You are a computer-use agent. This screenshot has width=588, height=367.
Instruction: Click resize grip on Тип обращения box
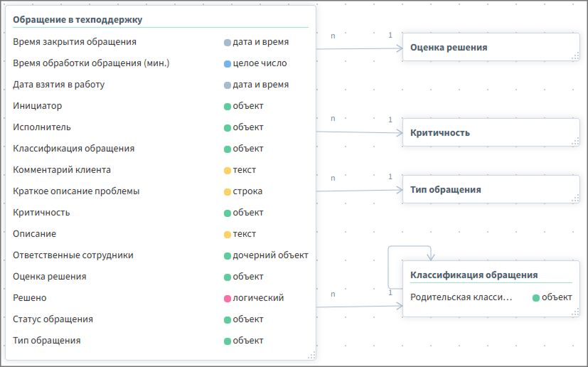(x=575, y=198)
